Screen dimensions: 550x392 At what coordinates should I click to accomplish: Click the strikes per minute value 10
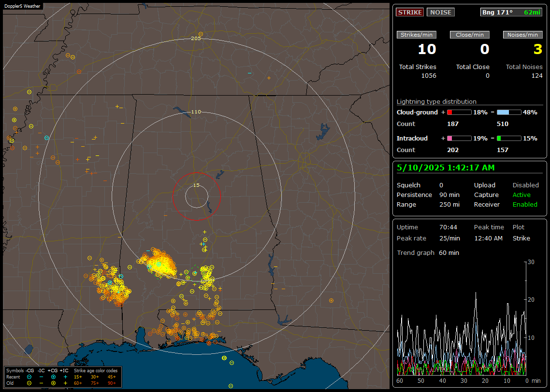click(x=427, y=49)
